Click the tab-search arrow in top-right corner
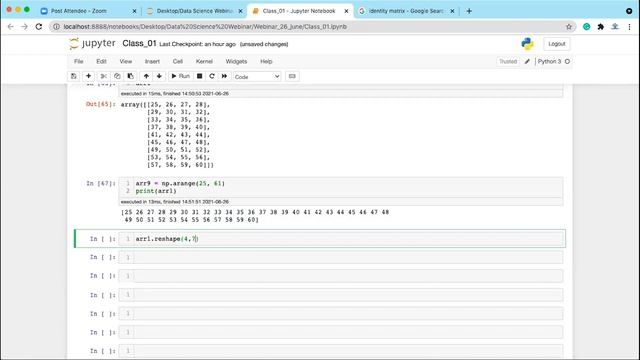 click(x=629, y=11)
